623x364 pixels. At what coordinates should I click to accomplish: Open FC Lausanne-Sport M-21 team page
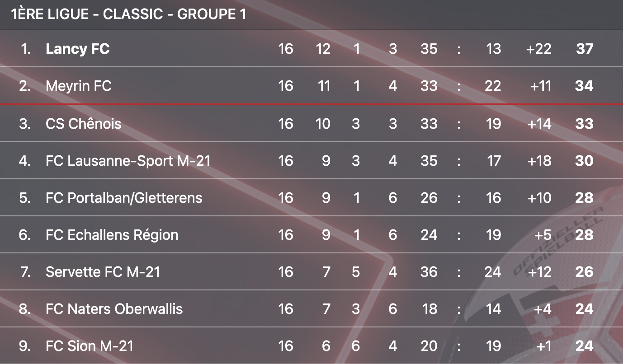(128, 161)
